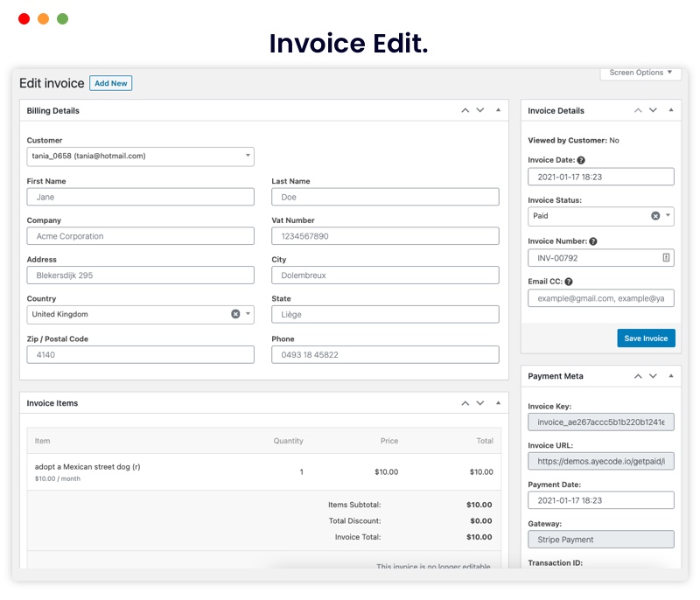The height and width of the screenshot is (600, 700).
Task: Click the Total Discount $0.00 value
Action: [481, 521]
